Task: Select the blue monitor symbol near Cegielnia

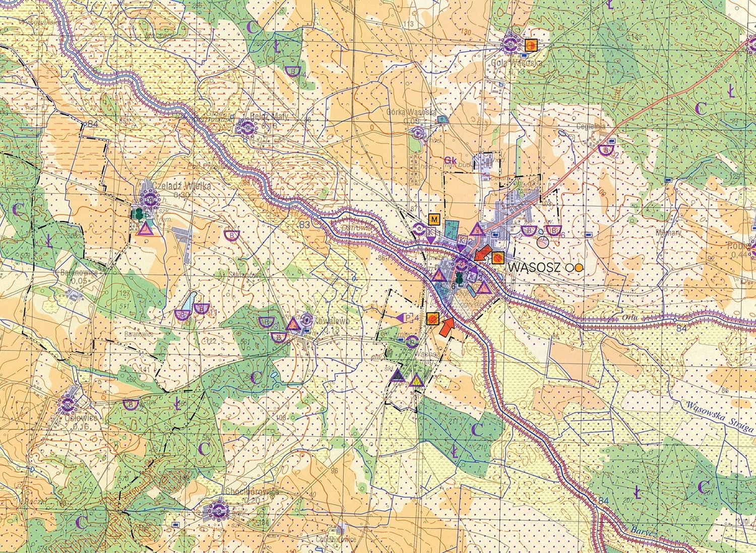Action: 611,142
